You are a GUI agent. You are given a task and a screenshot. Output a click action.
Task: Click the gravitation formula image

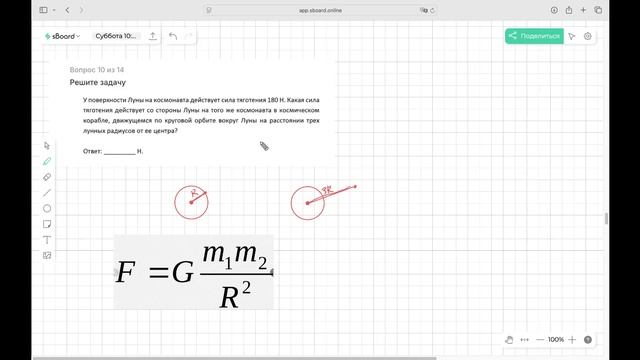coord(193,272)
